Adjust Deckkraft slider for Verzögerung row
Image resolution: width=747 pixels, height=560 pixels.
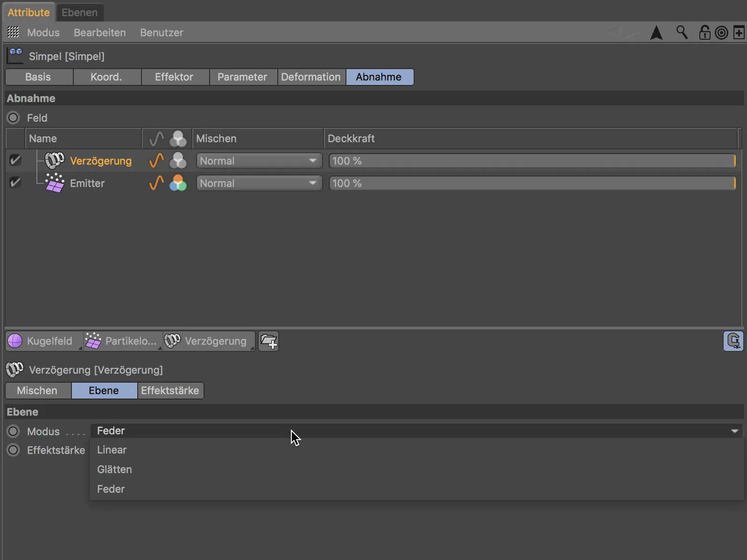(532, 161)
